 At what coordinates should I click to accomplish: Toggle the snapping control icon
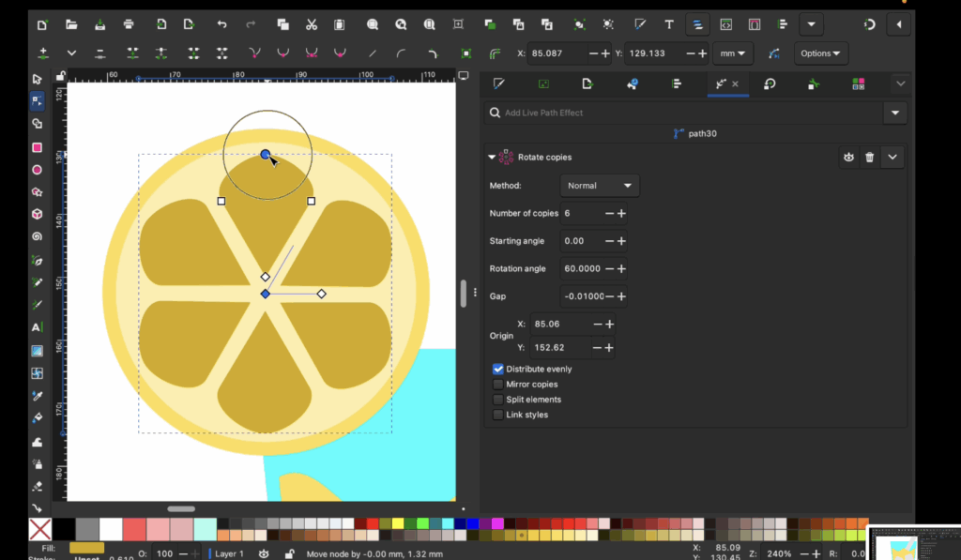pyautogui.click(x=870, y=24)
